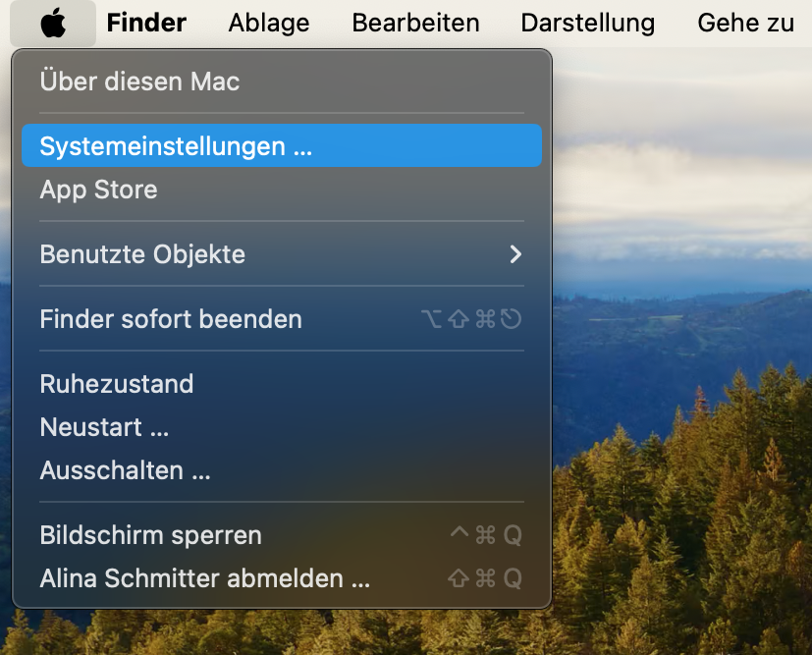Open the Ablage menu

point(269,23)
